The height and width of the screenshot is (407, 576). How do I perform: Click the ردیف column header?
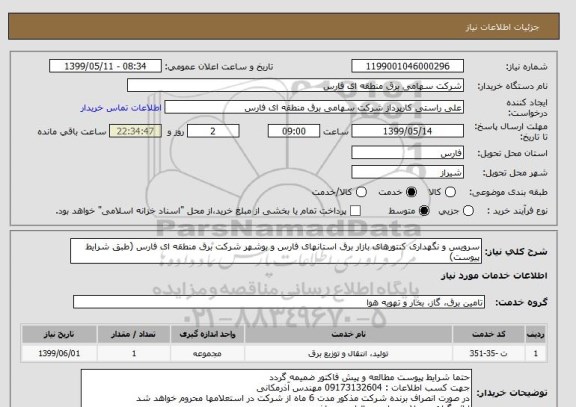(x=536, y=334)
